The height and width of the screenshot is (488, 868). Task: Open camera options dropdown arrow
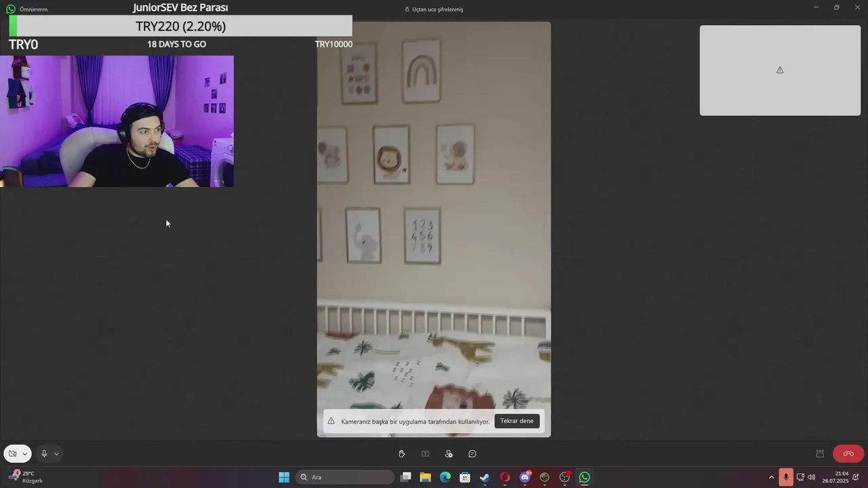(25, 454)
